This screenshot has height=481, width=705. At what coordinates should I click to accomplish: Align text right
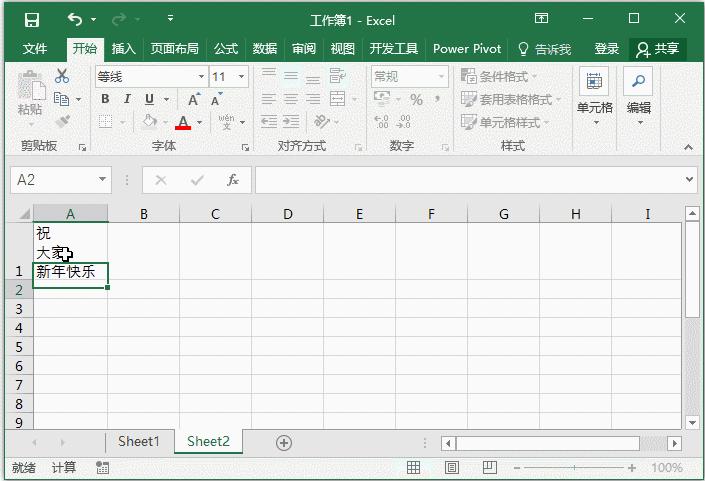tap(313, 99)
